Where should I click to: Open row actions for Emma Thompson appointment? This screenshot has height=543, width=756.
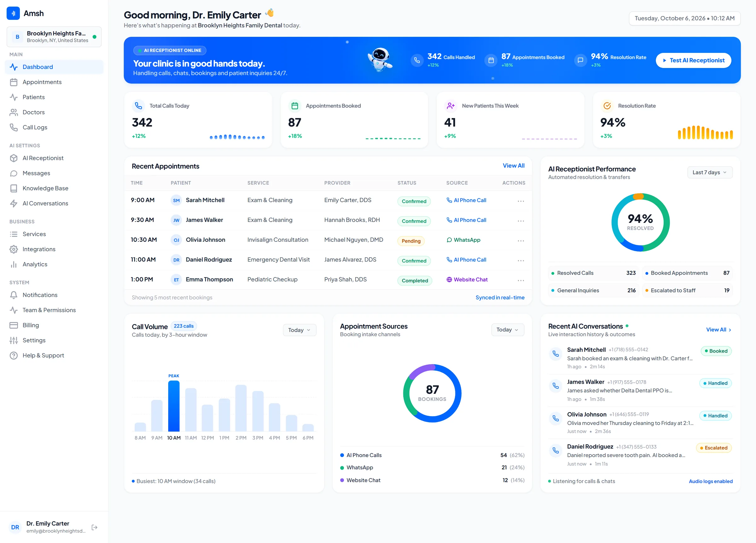521,280
